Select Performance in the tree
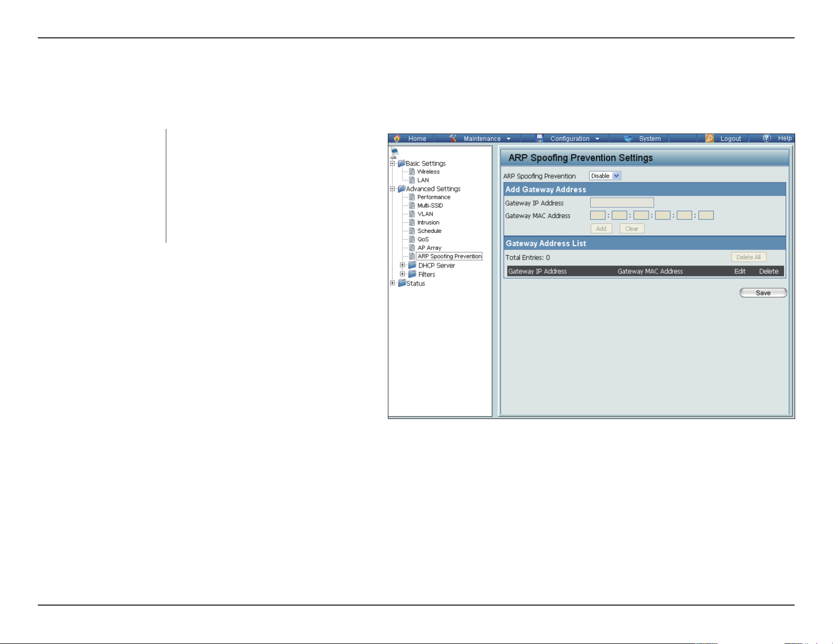Viewport: 833px width, 644px height. pos(434,197)
